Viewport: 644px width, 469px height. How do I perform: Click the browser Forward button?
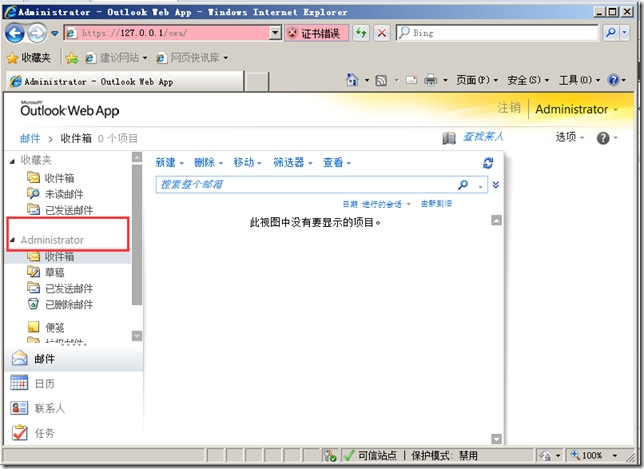pos(37,33)
